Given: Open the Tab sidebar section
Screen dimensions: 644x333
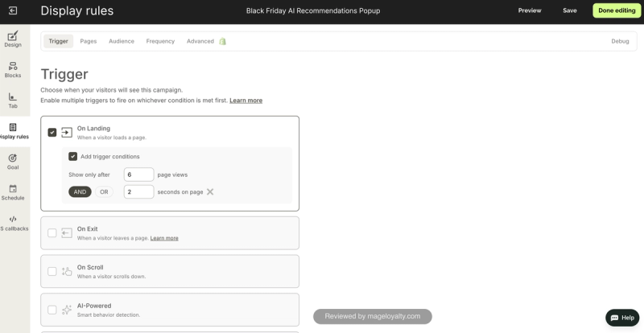Looking at the screenshot, I should [13, 101].
